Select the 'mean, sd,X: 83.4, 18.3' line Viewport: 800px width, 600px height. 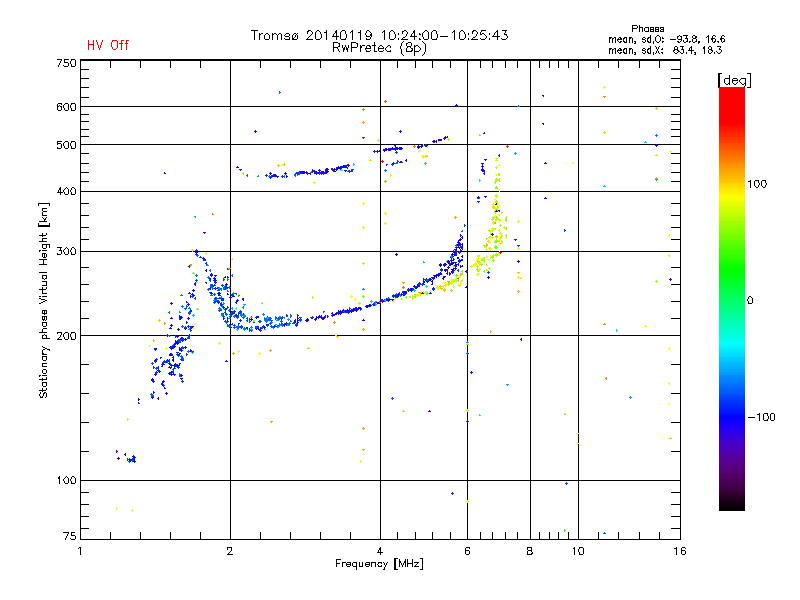tap(665, 50)
